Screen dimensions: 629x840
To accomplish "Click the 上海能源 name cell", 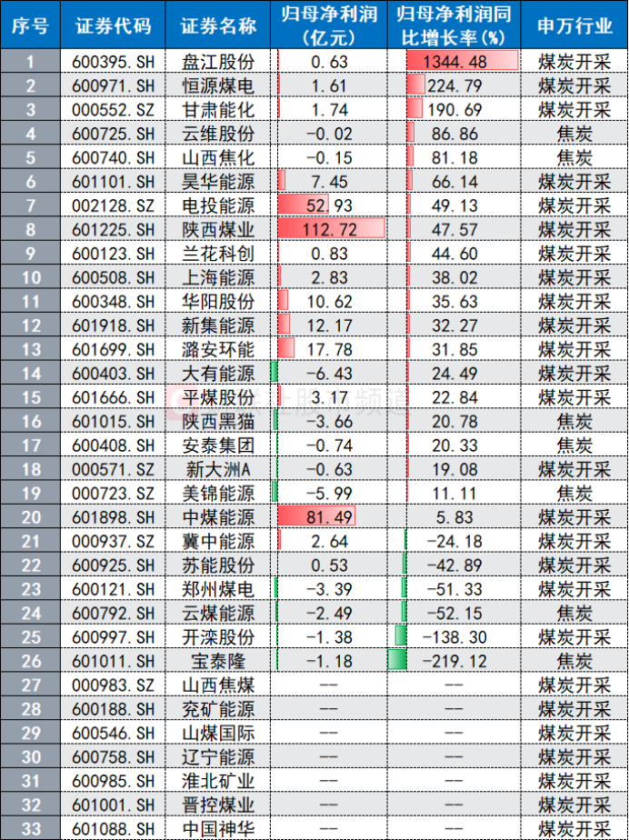I will (x=217, y=277).
